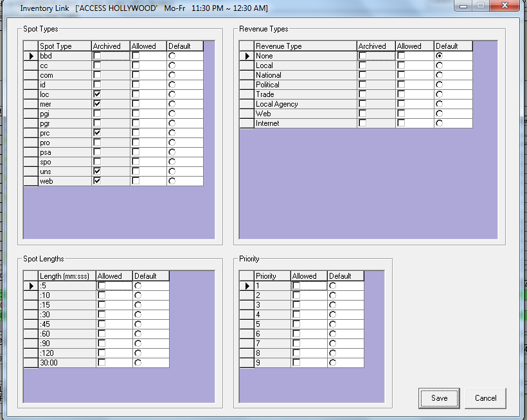The image size is (527, 420).
Task: Allow priority 5
Action: click(296, 324)
